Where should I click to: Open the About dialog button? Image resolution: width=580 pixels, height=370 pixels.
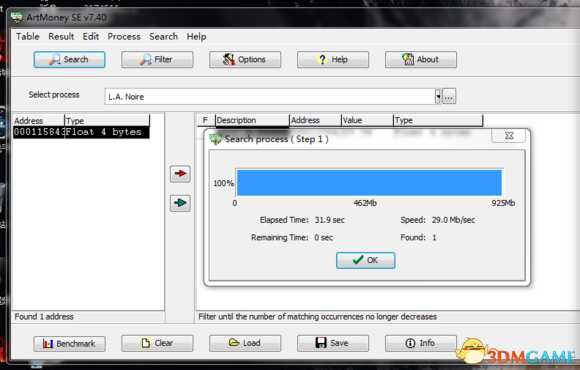pos(421,60)
